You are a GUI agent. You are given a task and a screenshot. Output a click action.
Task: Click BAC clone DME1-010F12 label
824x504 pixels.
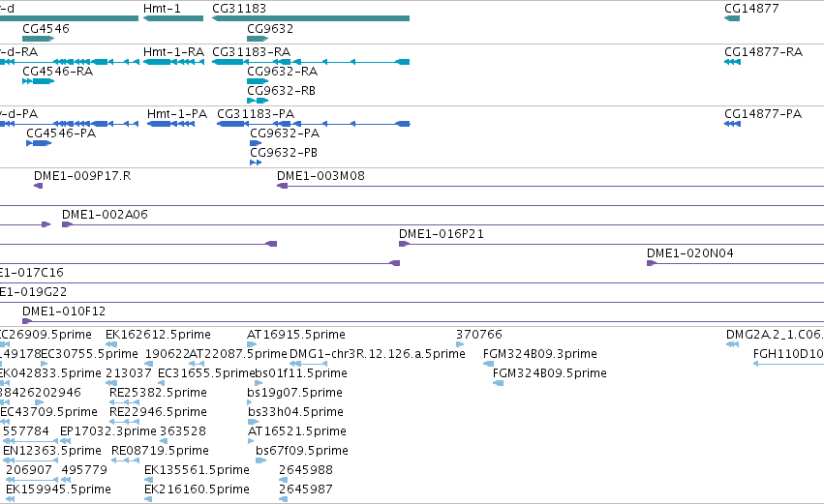[64, 311]
